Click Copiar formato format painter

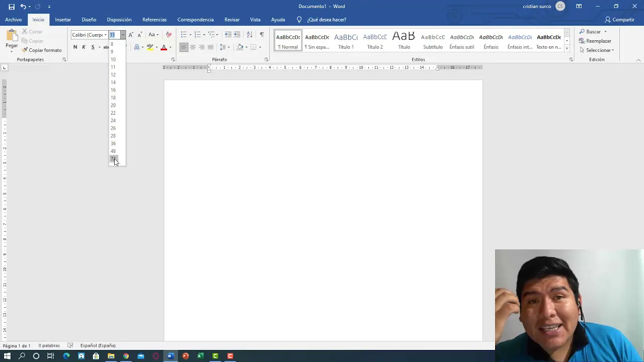coord(42,50)
